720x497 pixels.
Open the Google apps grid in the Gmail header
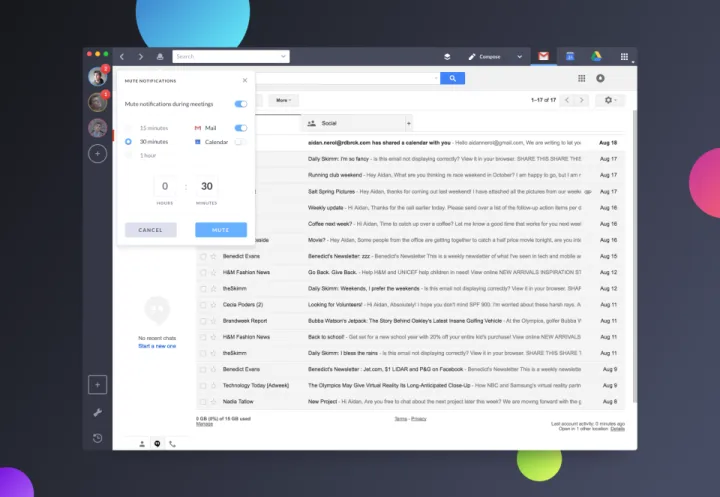(581, 78)
